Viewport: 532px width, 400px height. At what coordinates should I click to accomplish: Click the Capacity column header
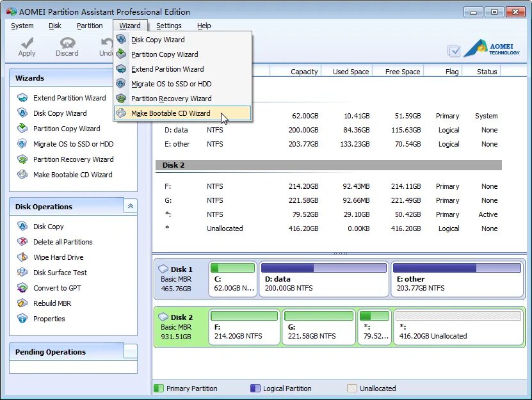[296, 72]
